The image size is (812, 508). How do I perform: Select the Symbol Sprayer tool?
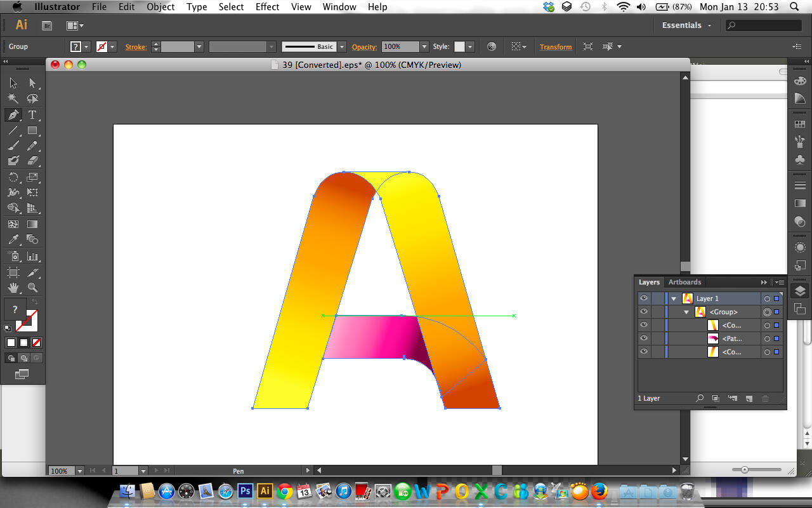tap(13, 257)
